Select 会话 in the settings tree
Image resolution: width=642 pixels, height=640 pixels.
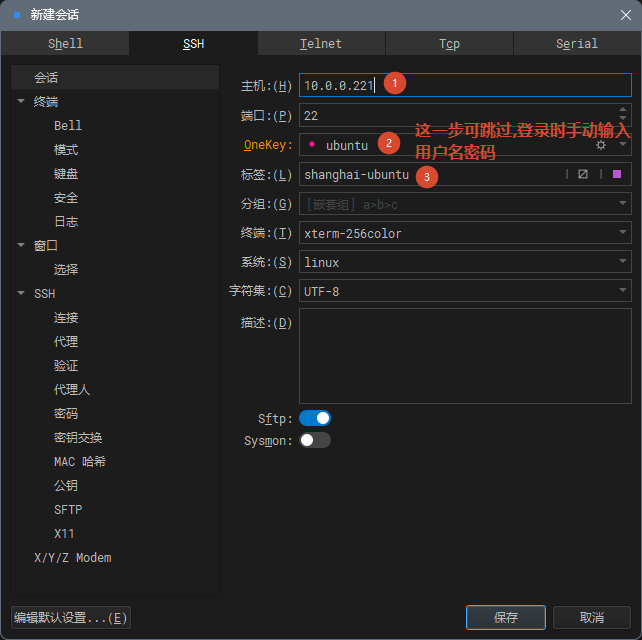pos(115,77)
